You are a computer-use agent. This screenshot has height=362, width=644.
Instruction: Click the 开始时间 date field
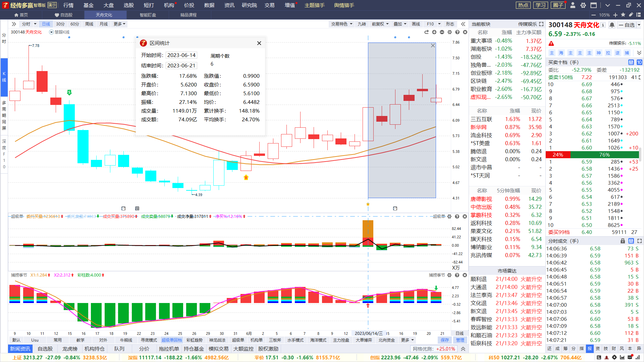coord(181,55)
